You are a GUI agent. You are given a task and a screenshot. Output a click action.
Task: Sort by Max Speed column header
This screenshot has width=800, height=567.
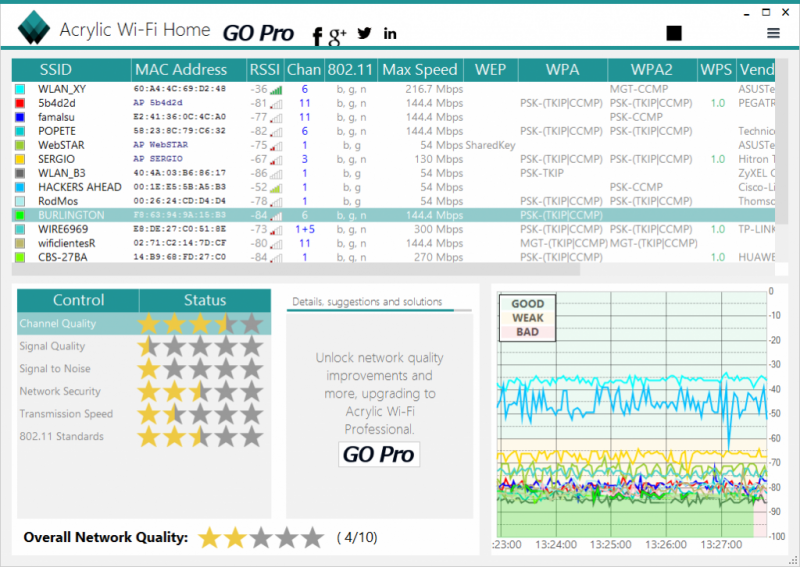420,70
